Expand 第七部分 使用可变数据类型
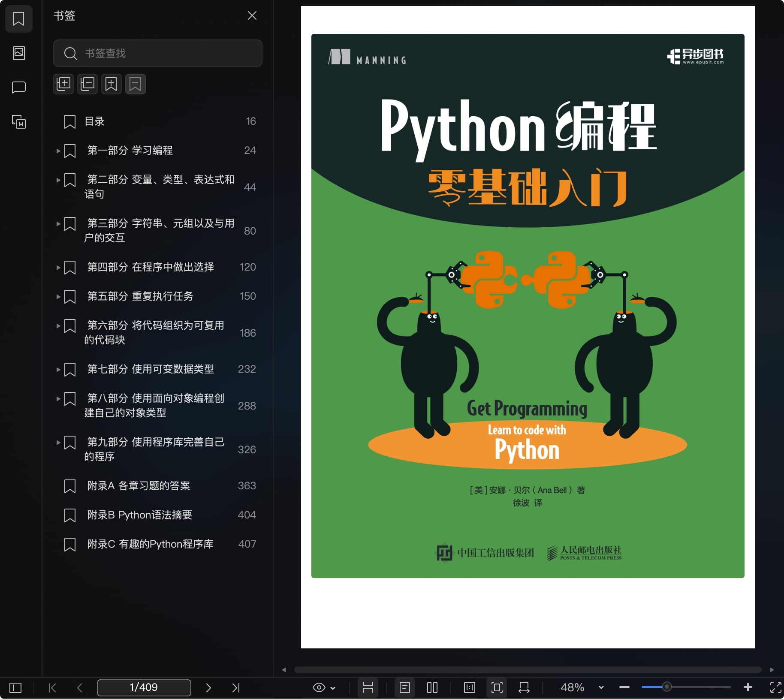The height and width of the screenshot is (699, 784). [x=58, y=369]
